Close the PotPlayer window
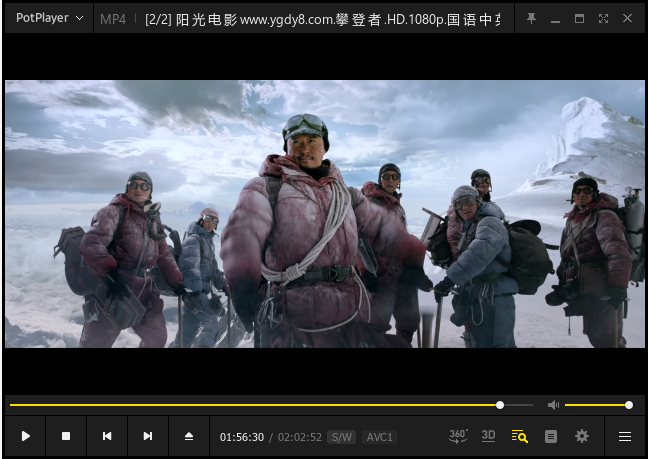This screenshot has height=459, width=648. (x=627, y=18)
